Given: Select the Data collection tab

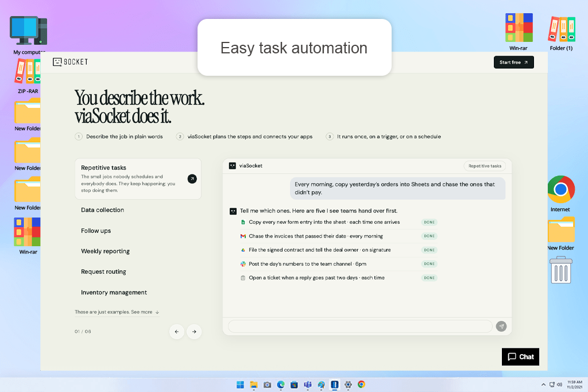Looking at the screenshot, I should tap(102, 210).
